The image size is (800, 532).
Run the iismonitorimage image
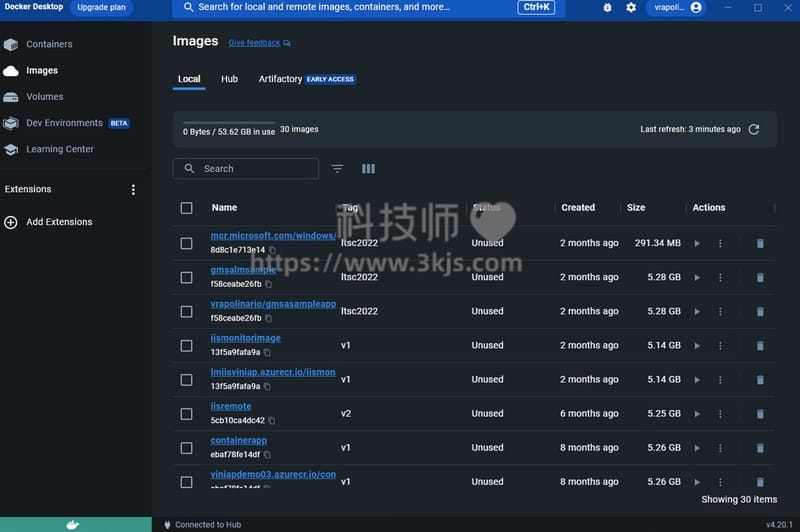(697, 346)
